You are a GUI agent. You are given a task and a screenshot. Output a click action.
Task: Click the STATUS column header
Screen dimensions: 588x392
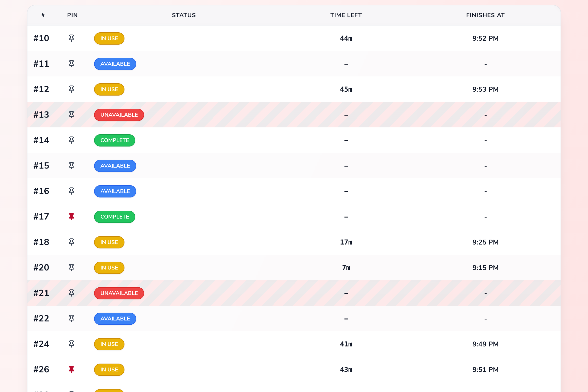click(x=184, y=15)
